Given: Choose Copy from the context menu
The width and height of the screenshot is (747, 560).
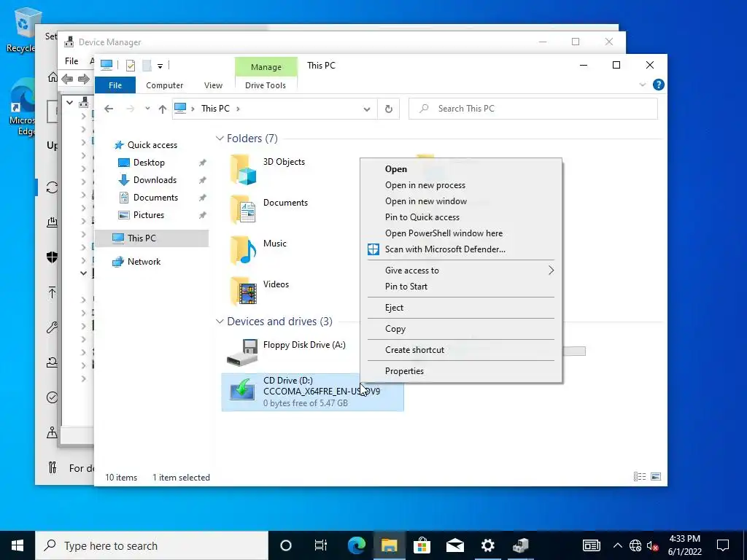Looking at the screenshot, I should coord(395,329).
